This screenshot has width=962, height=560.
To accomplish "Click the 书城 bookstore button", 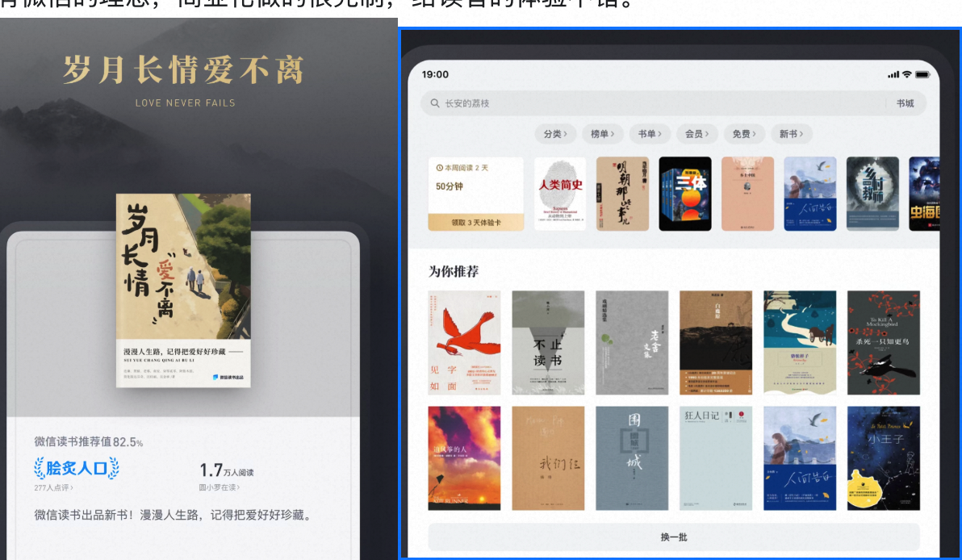I will coord(905,103).
